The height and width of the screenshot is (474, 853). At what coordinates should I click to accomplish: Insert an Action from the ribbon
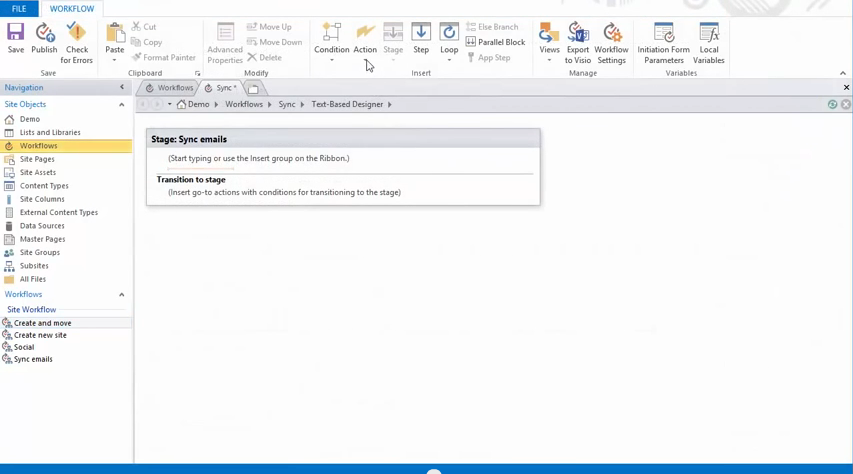(x=365, y=38)
